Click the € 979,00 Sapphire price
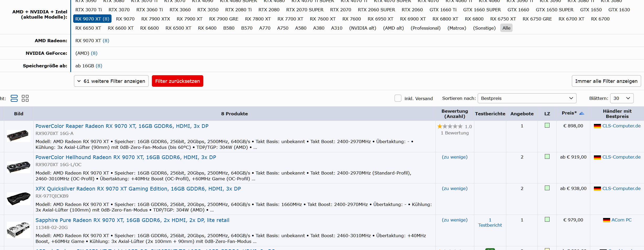Viewport: 644px width, 250px height. coord(573,220)
